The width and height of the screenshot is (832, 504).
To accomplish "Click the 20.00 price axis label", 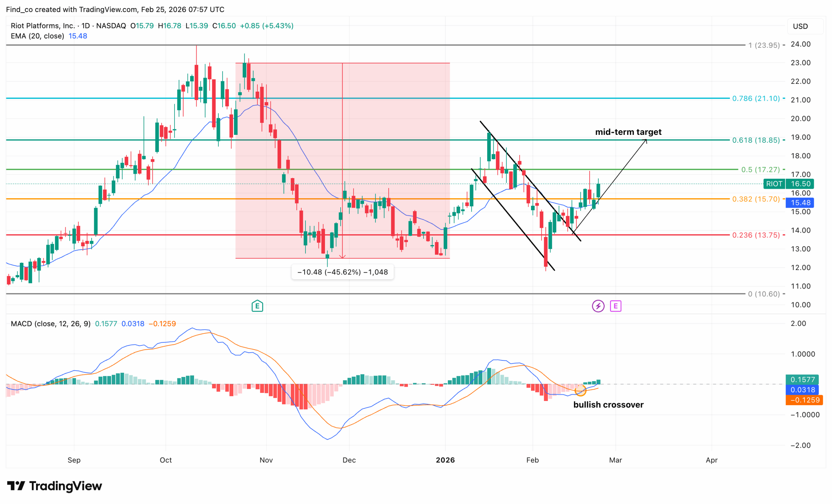I will click(800, 119).
